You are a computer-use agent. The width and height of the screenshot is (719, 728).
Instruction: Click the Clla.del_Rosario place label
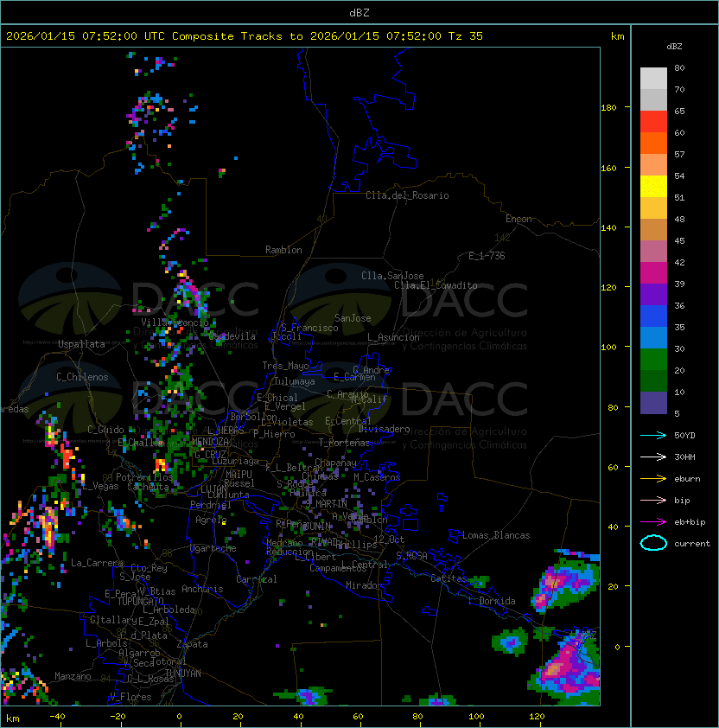(x=407, y=195)
